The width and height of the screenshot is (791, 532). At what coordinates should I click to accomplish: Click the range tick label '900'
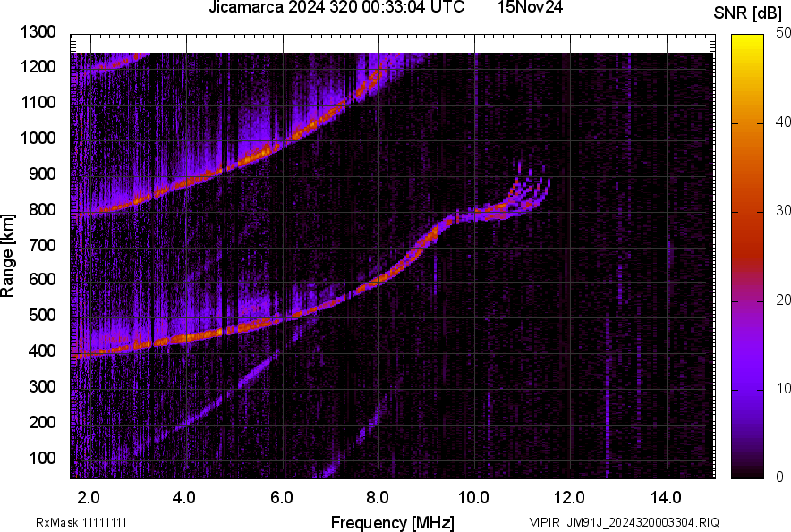(42, 173)
